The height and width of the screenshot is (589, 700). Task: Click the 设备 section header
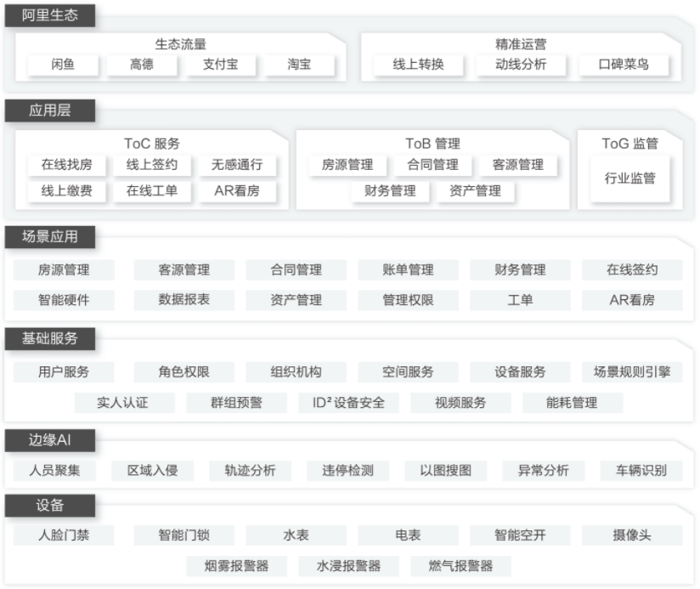[50, 506]
